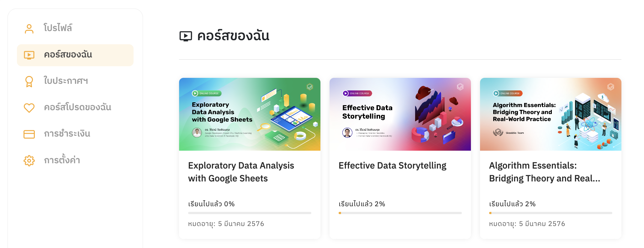Go to ใบประกาศฯ certificates page
The height and width of the screenshot is (248, 644).
click(x=66, y=81)
